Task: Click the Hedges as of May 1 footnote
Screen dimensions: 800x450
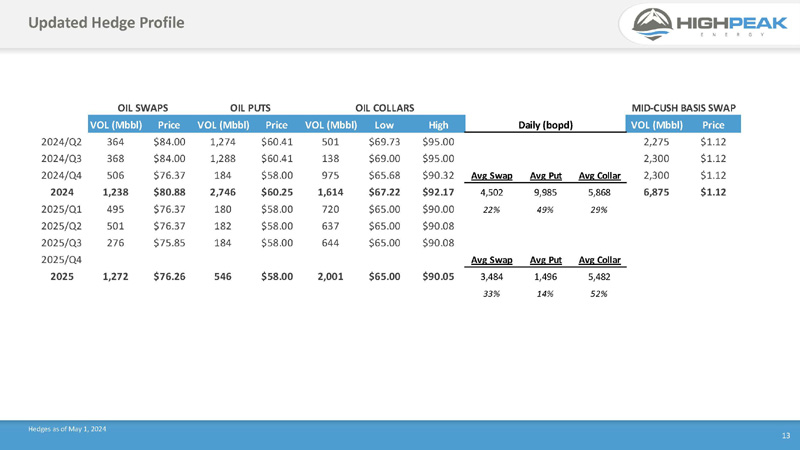Action: pyautogui.click(x=67, y=429)
